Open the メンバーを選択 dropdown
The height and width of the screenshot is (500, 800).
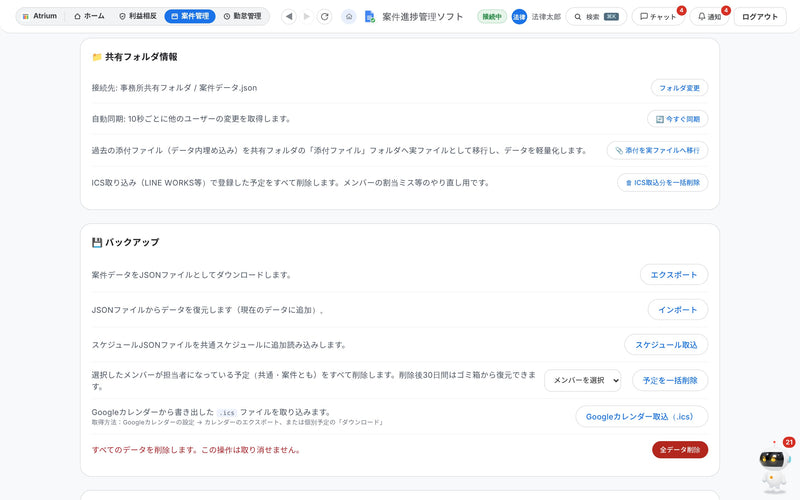[583, 380]
